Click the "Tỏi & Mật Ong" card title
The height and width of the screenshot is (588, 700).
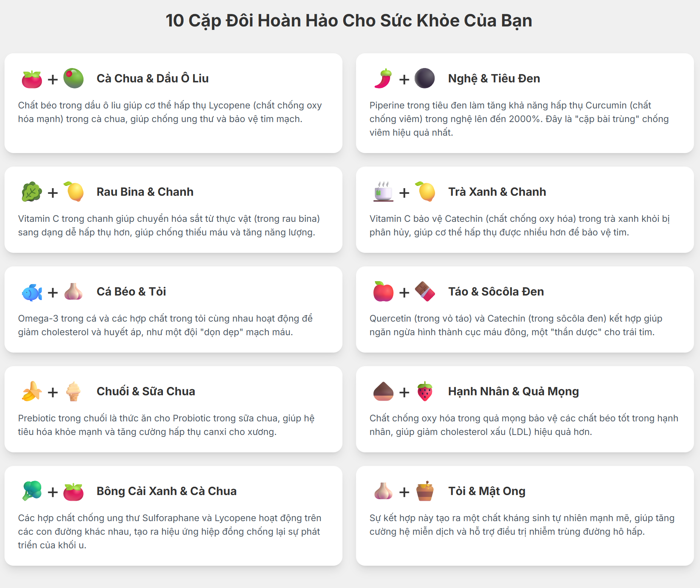[x=486, y=491]
